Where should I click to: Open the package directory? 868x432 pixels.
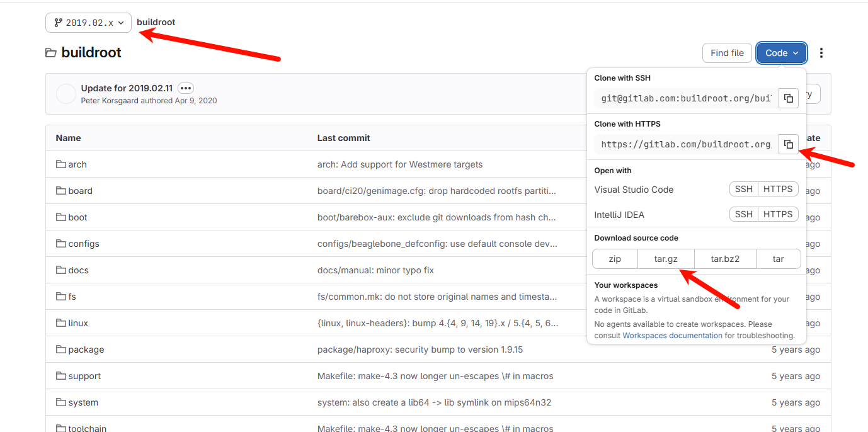coord(86,350)
